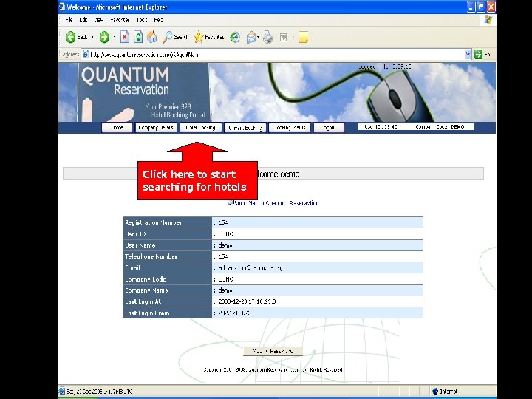
Task: Open the History toolbar icon
Action: 235,37
